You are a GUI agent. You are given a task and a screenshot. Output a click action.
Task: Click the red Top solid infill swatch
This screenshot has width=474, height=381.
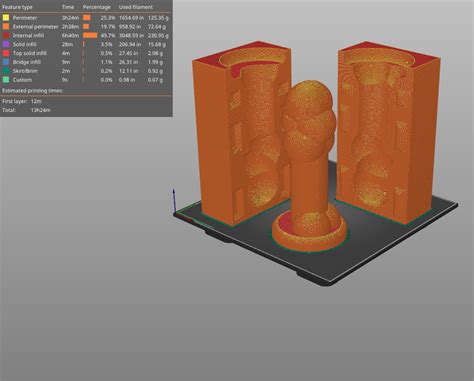[6, 53]
